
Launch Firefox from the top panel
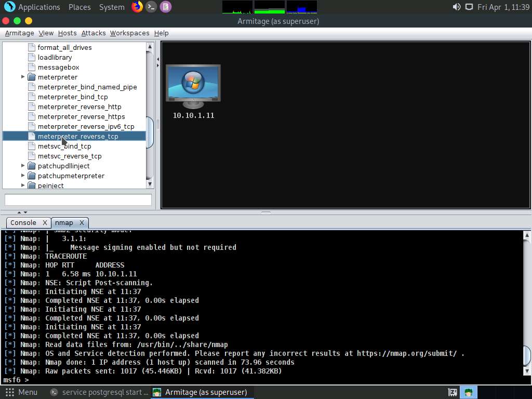tap(137, 7)
